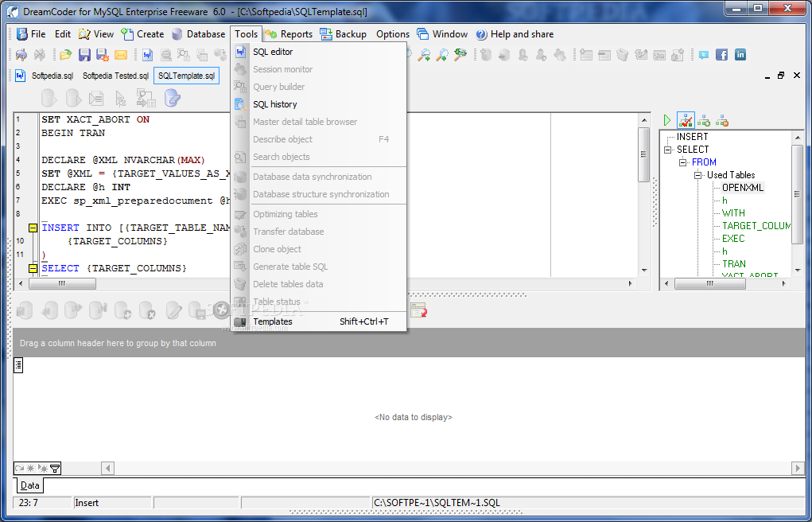Screen dimensions: 812x522
Task: Open the File menu
Action: (x=31, y=34)
